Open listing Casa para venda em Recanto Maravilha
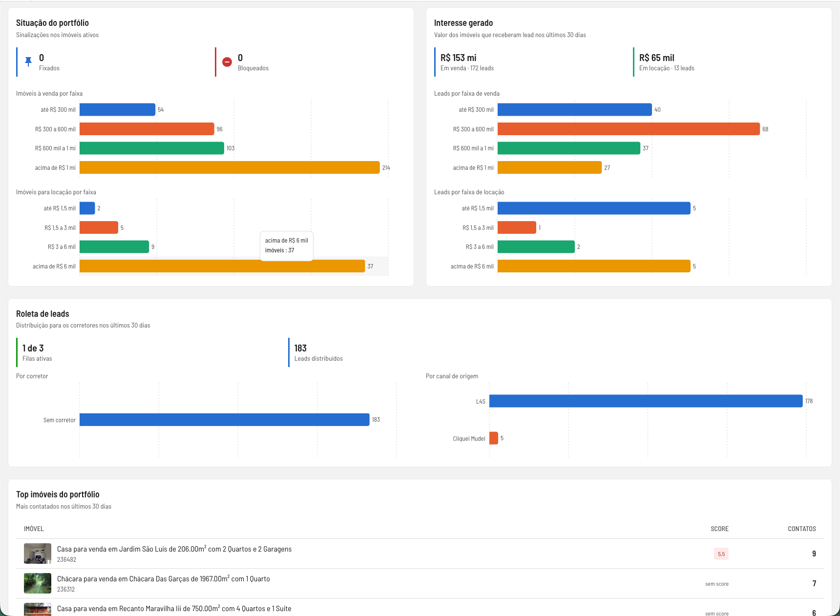This screenshot has width=840, height=616. coord(174,609)
